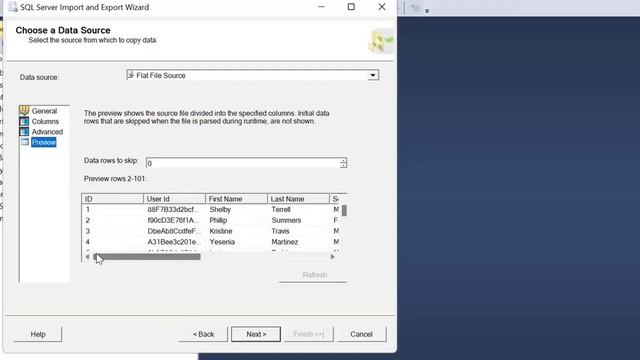Screen dimensions: 640x360
Task: Click the Preview page icon
Action: point(24,142)
